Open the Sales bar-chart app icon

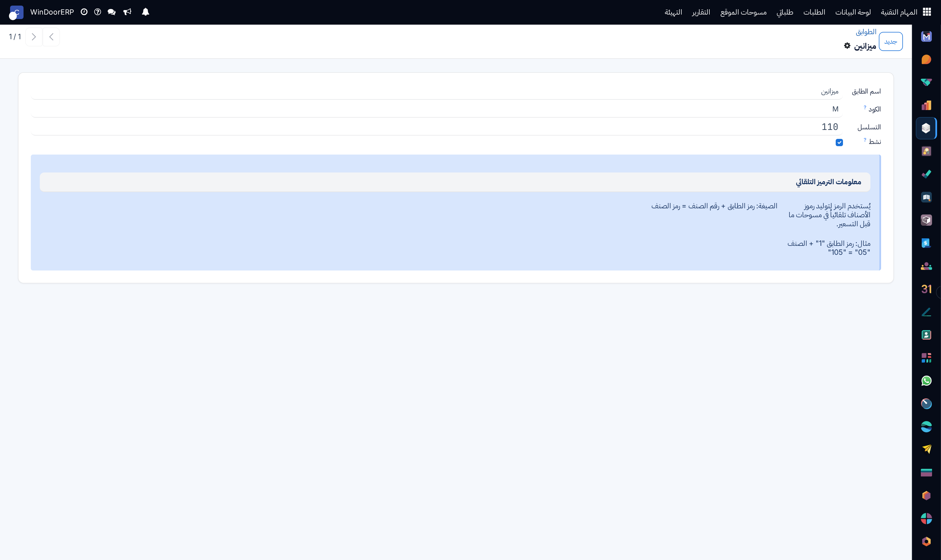(926, 105)
